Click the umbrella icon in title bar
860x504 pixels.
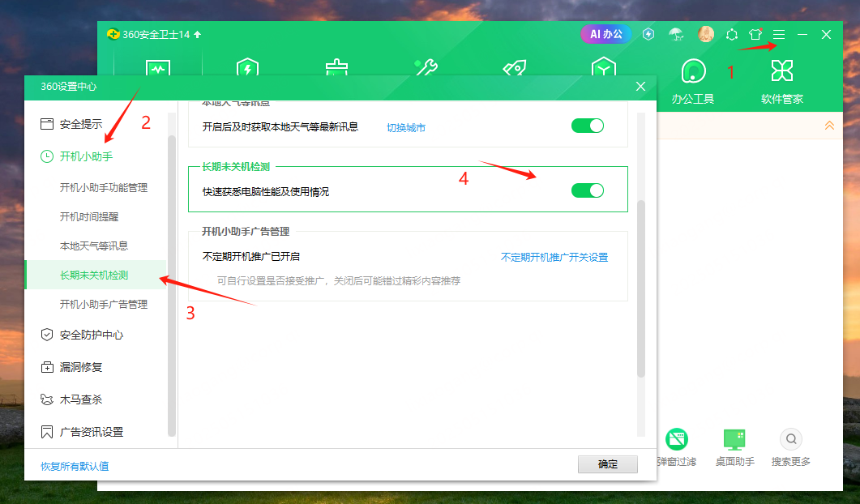pyautogui.click(x=676, y=35)
